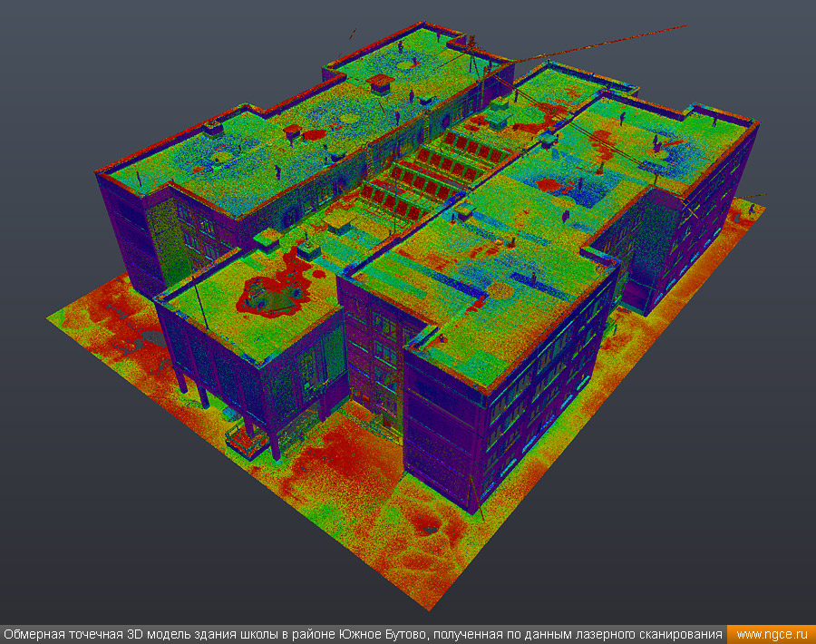Screen dimensions: 816x644
Task: Click the Russian caption text at the bottom
Action: pos(363,635)
